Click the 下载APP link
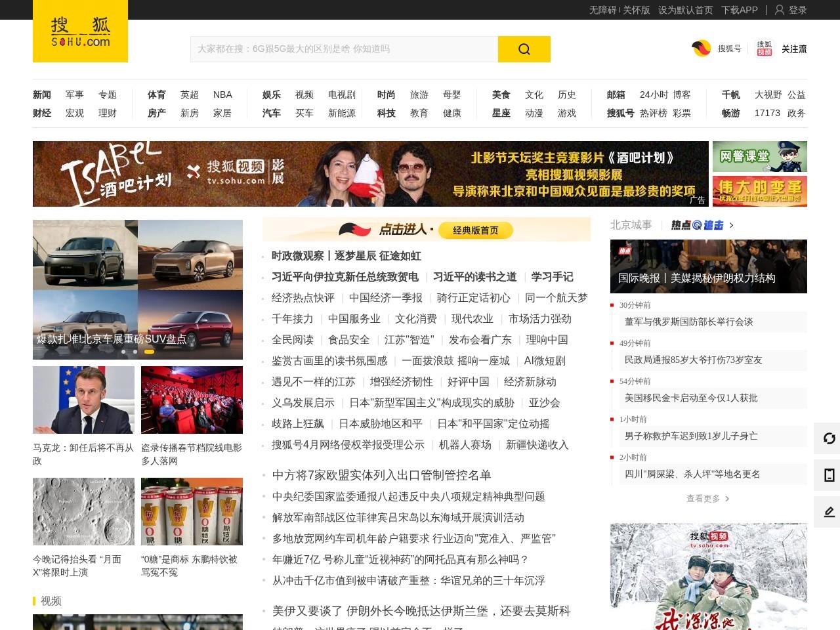The image size is (840, 630). [739, 10]
